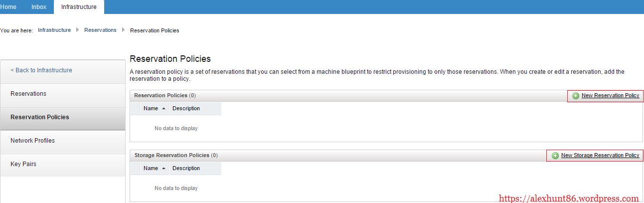The height and width of the screenshot is (203, 644).
Task: Open Network Profiles in the sidebar
Action: pos(32,141)
